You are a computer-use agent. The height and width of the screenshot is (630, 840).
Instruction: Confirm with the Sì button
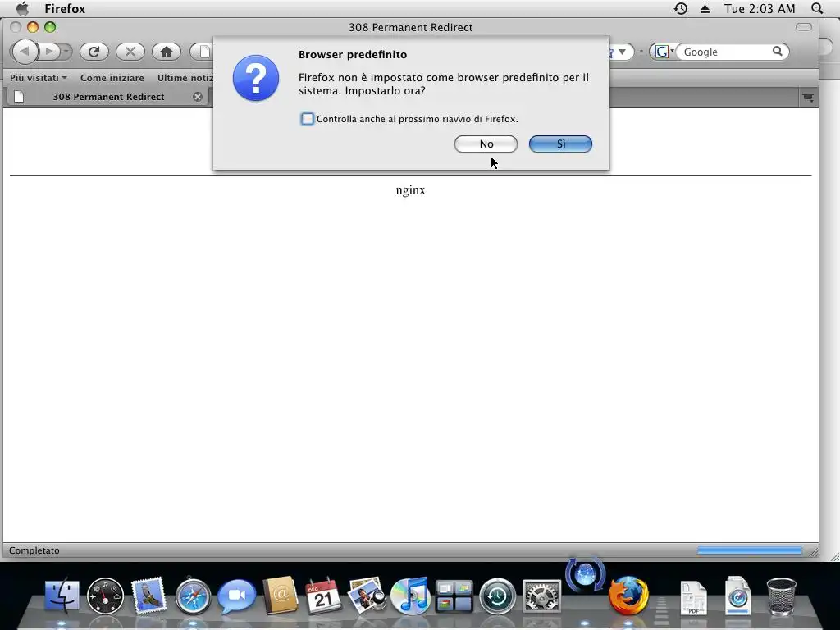click(560, 144)
